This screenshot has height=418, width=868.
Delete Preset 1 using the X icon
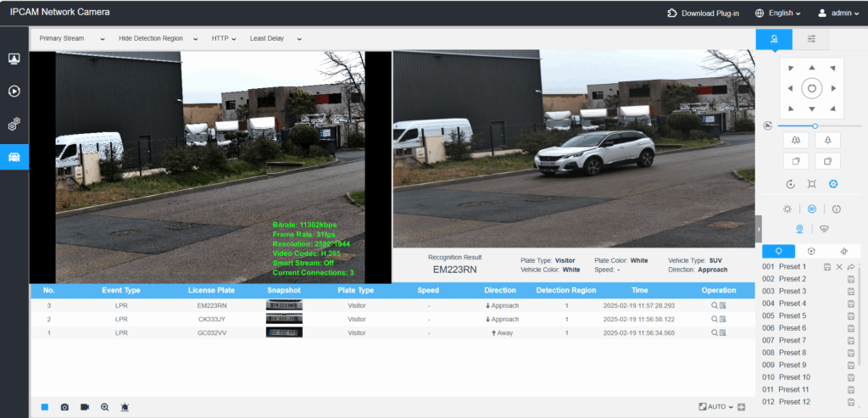(839, 267)
